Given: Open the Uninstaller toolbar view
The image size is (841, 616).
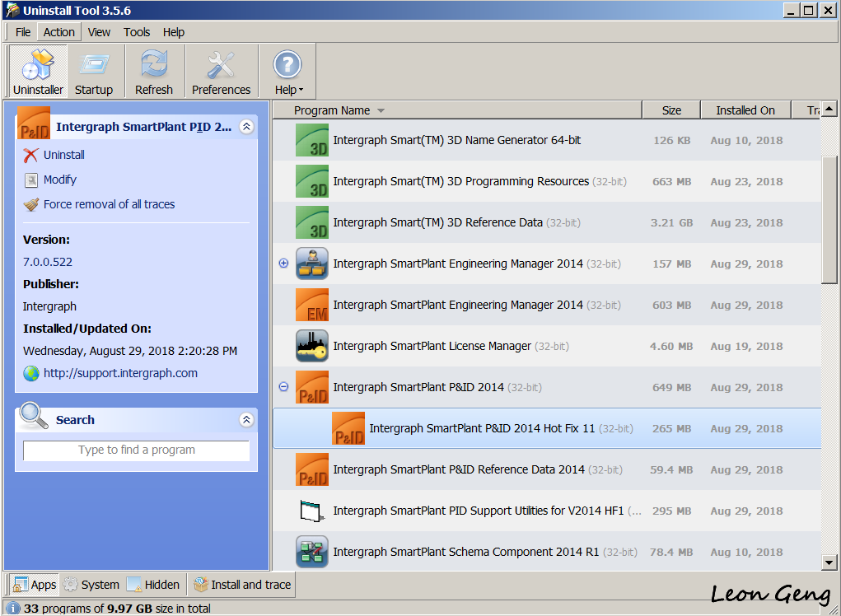Looking at the screenshot, I should click(x=38, y=72).
